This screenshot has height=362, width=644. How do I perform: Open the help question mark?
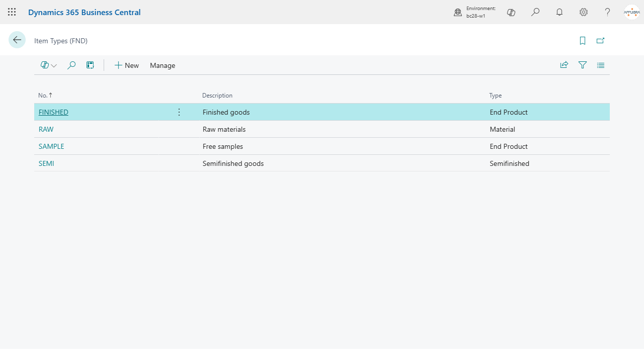tap(608, 12)
